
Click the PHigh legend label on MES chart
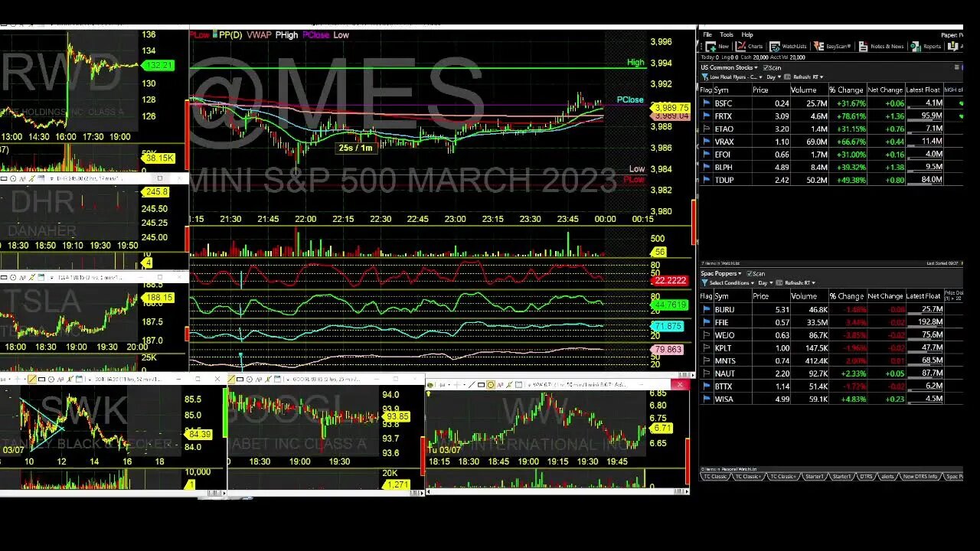(x=287, y=34)
